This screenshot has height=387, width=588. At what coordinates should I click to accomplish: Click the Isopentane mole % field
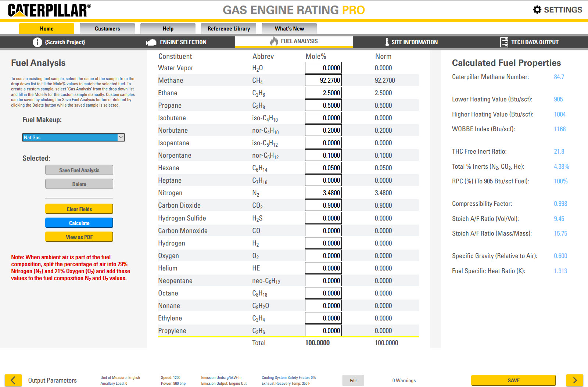(x=323, y=143)
